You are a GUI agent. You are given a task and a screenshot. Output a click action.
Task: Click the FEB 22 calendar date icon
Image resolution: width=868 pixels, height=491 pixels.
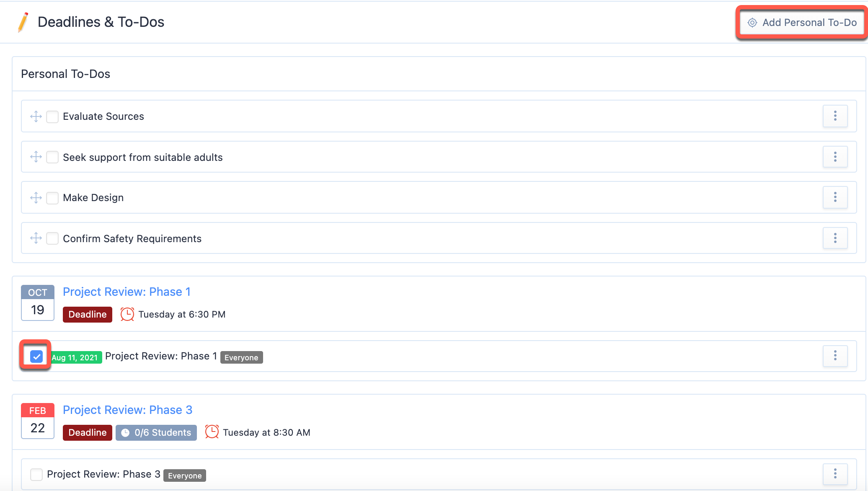[38, 421]
